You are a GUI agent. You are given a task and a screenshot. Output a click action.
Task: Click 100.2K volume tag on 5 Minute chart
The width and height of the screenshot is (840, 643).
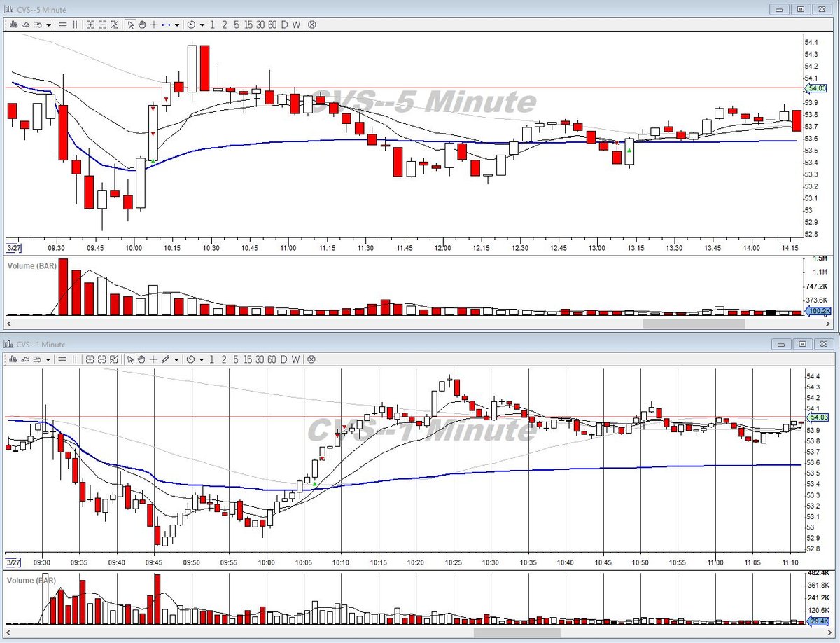pos(818,311)
